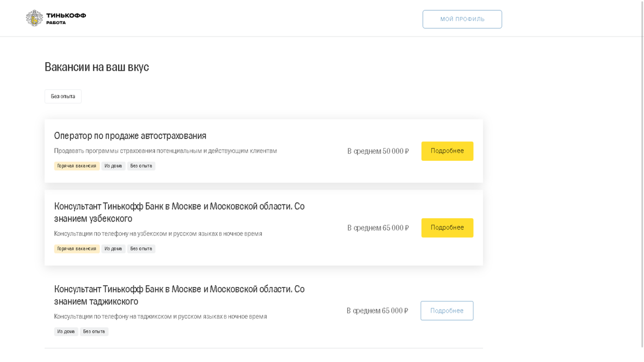Open Подробнее for таджикского consultant vacancy
Screen dimensions: 644x362
447,311
